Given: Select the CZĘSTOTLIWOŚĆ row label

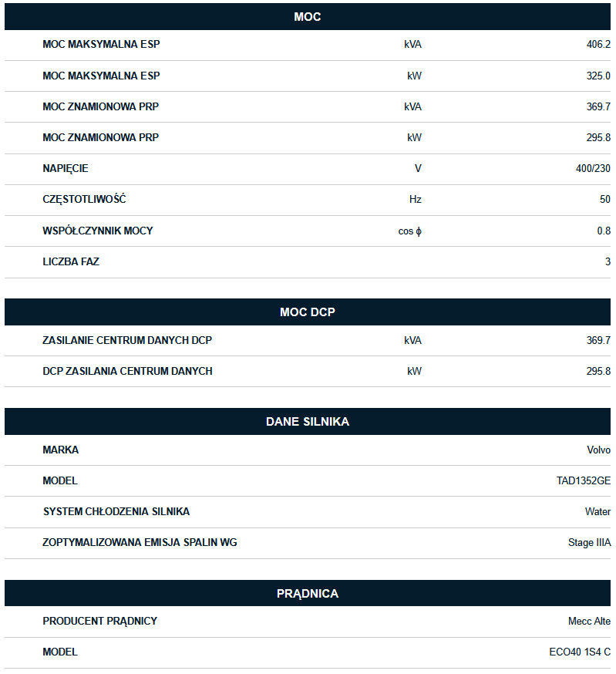Looking at the screenshot, I should [84, 199].
